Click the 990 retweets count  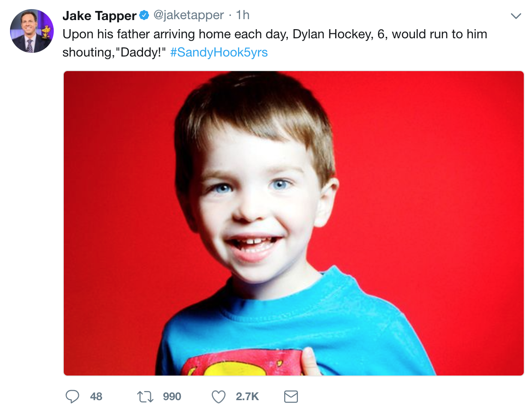(172, 397)
